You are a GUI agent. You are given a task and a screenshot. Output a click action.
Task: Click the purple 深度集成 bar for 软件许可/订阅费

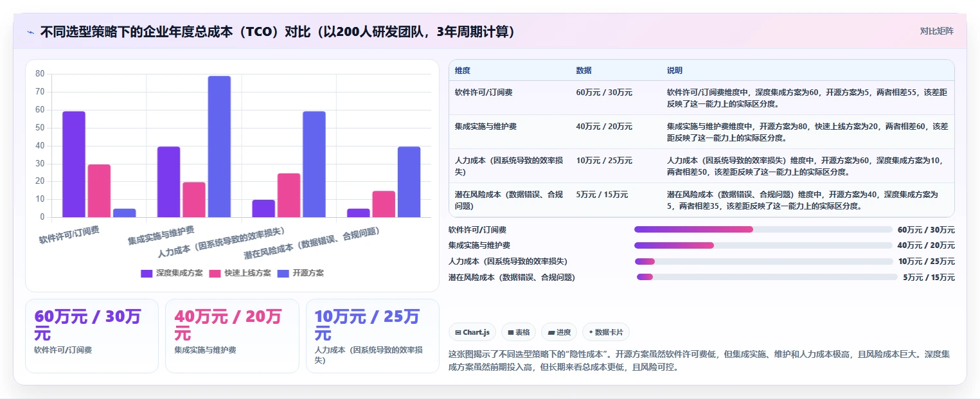[x=74, y=164]
